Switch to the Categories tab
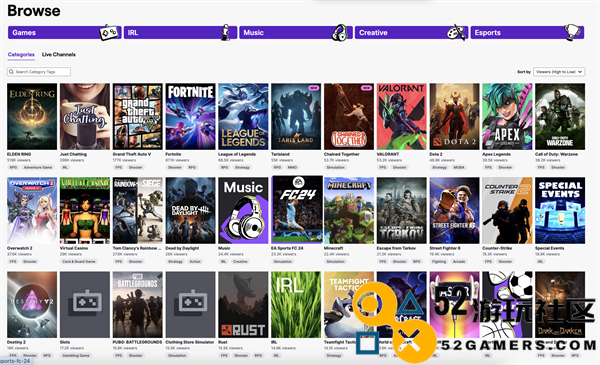 21,54
